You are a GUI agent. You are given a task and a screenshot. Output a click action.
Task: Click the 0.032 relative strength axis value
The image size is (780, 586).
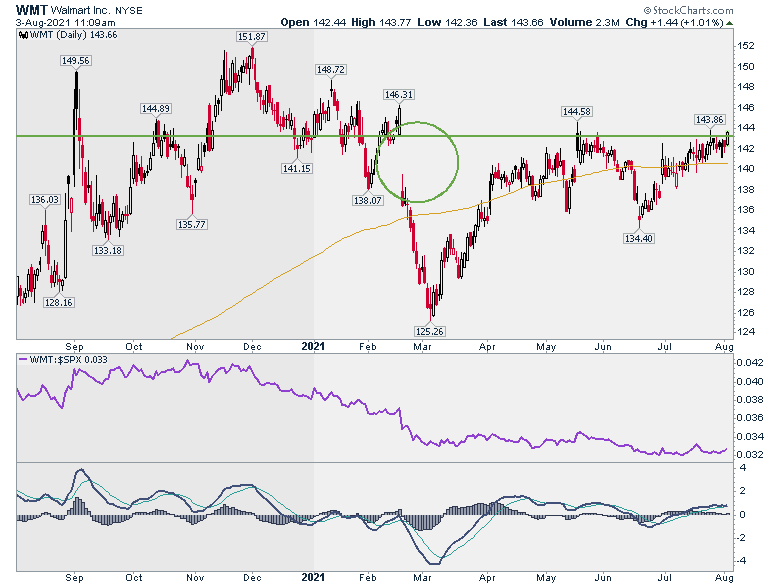(749, 455)
